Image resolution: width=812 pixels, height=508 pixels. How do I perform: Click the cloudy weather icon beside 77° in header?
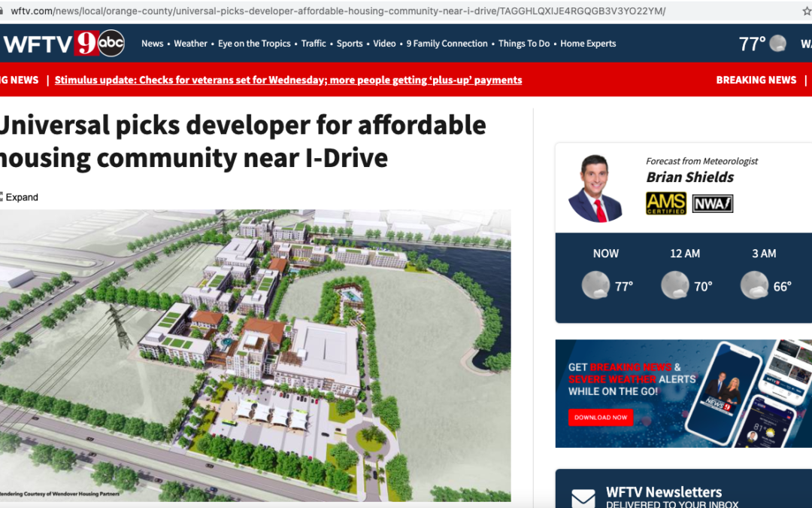[x=777, y=44]
